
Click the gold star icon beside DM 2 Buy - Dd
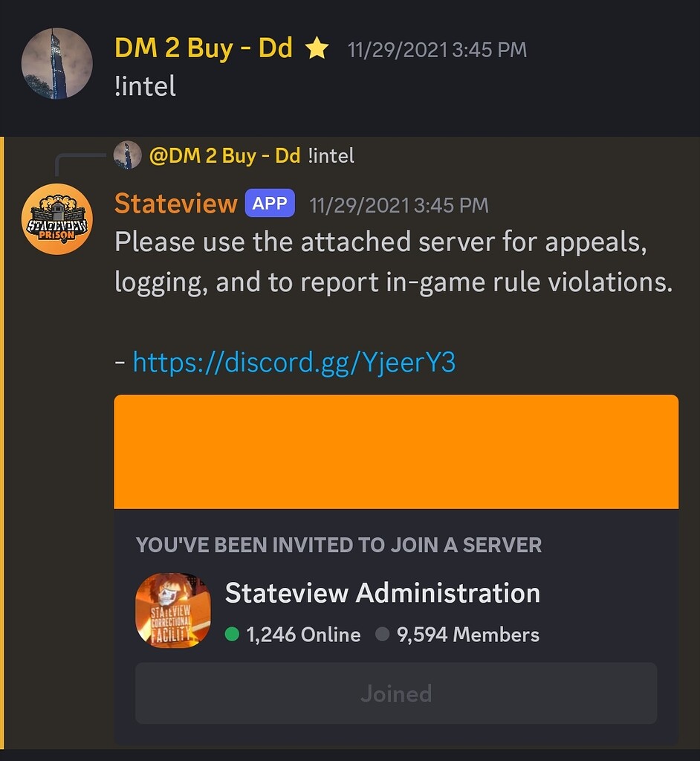(317, 48)
